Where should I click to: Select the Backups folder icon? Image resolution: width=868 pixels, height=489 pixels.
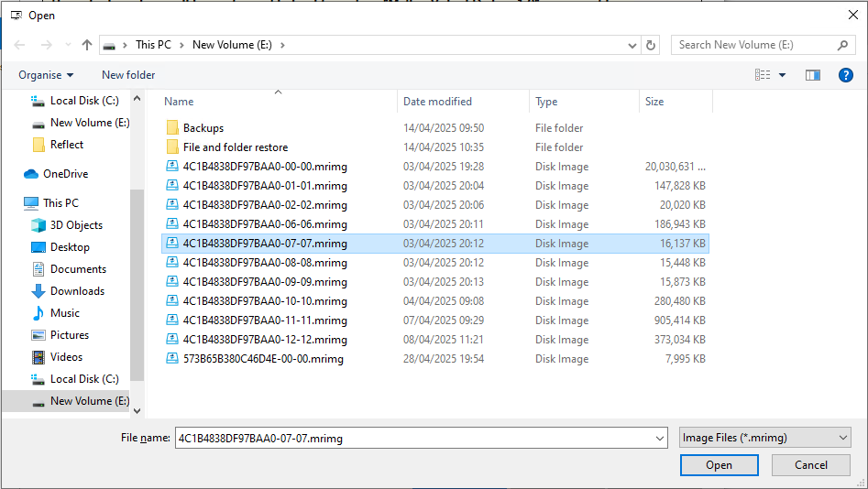coord(172,128)
